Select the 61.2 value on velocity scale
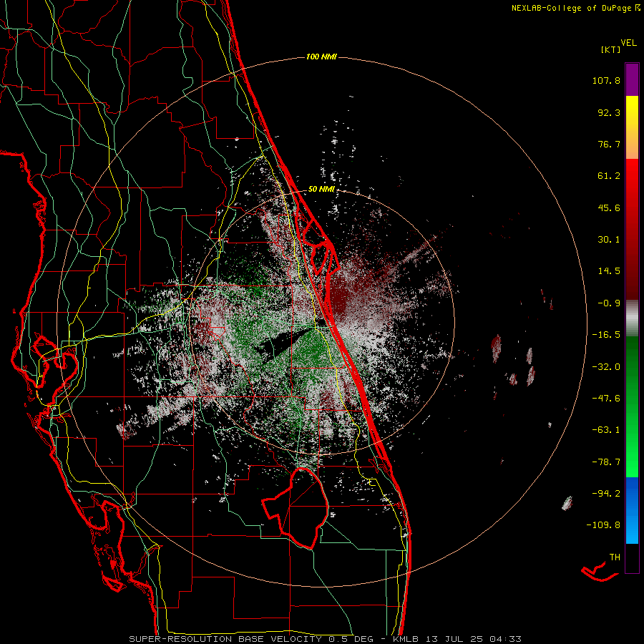644x644 pixels. [x=609, y=176]
